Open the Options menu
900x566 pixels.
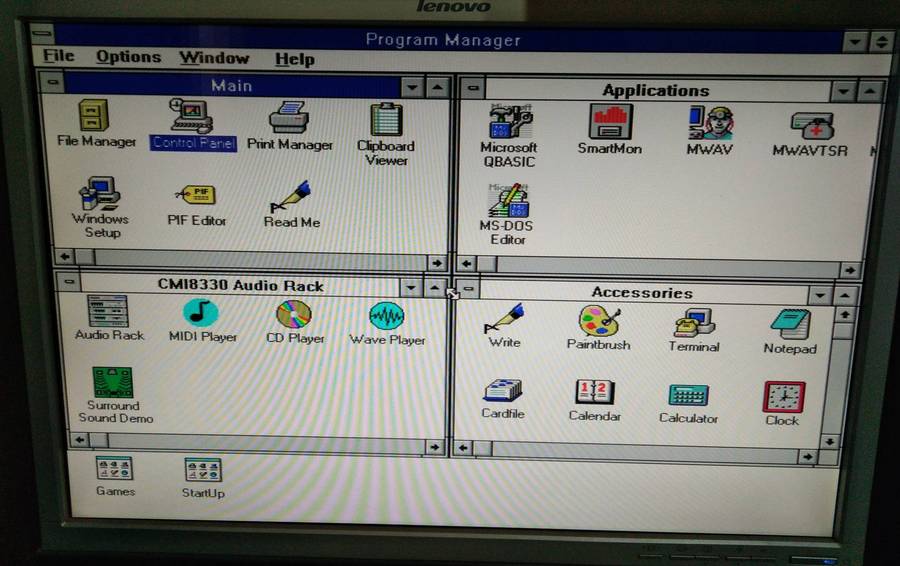(x=128, y=57)
